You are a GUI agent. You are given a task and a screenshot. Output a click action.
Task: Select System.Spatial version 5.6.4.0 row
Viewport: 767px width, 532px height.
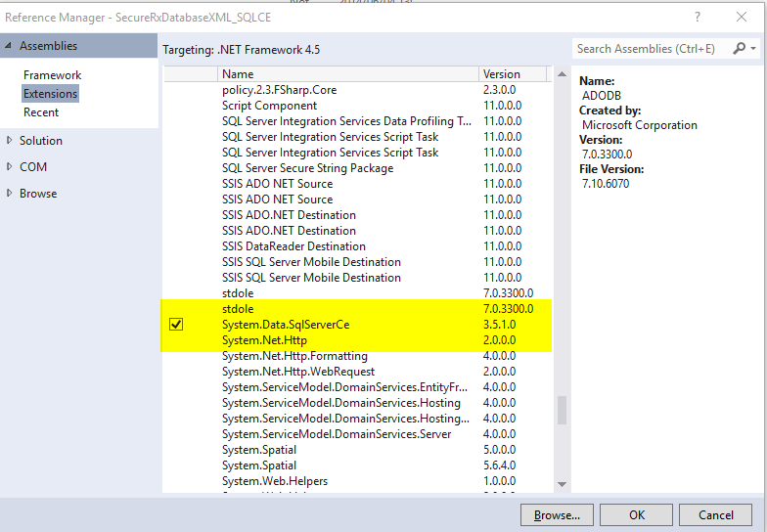[357, 465]
